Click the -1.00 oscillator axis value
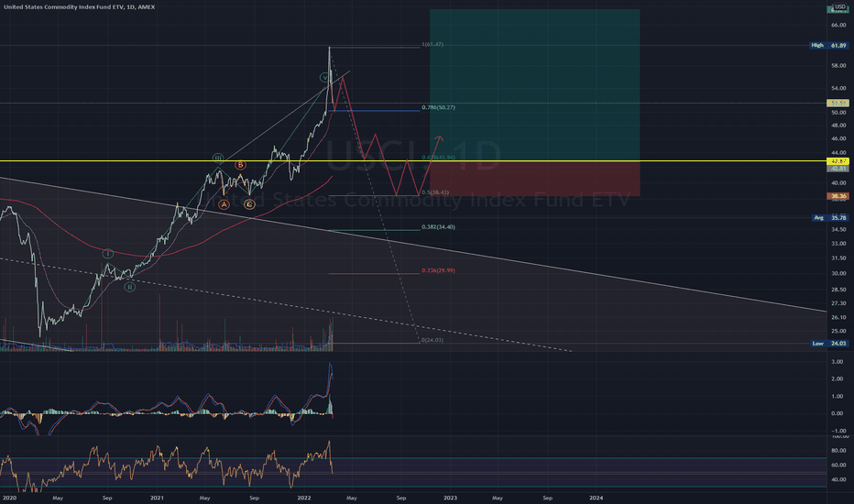The height and width of the screenshot is (504, 854). [838, 431]
